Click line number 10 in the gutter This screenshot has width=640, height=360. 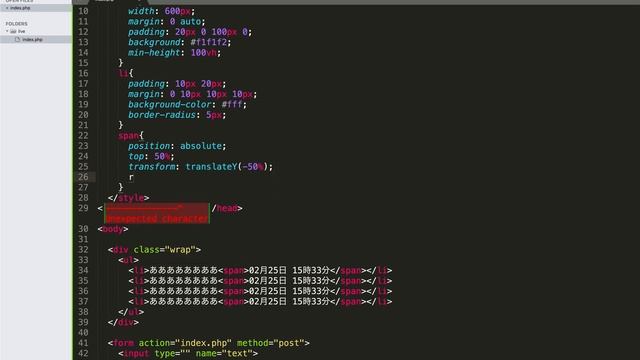click(x=83, y=11)
